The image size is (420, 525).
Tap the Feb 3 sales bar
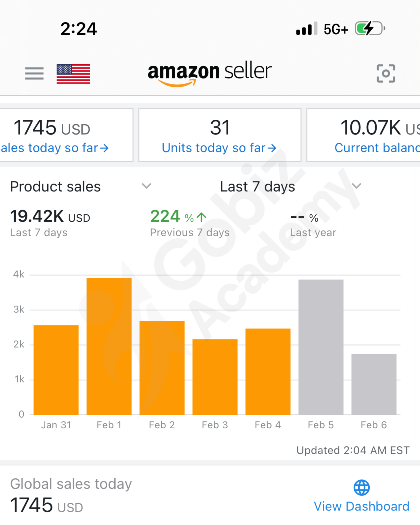coord(215,377)
